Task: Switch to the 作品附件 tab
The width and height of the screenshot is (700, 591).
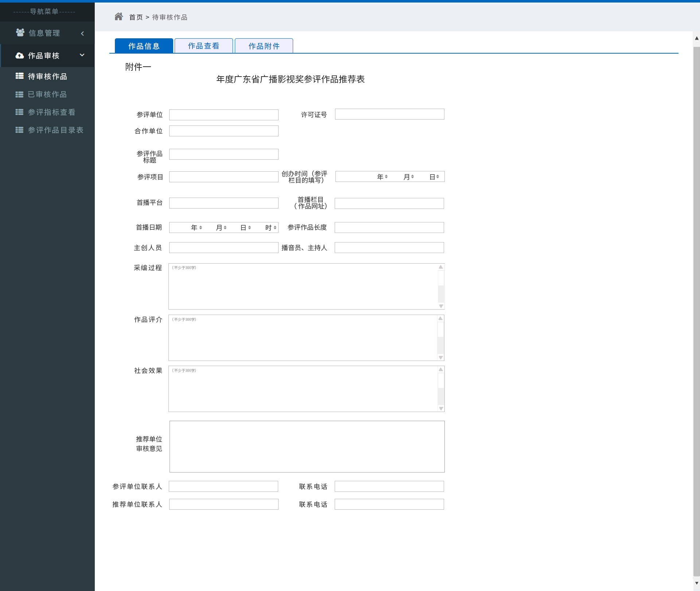Action: coord(264,46)
